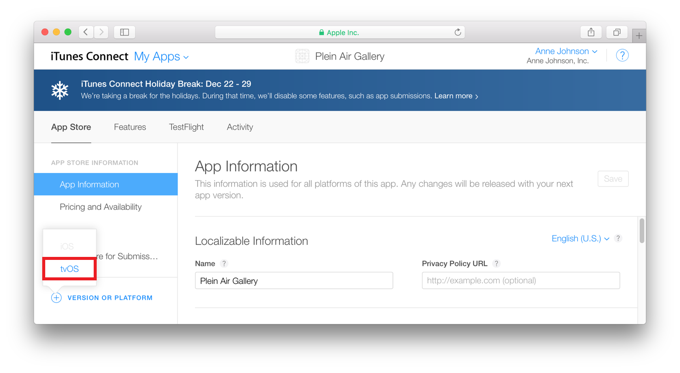
Task: Open the Share menu icon
Action: (x=591, y=32)
